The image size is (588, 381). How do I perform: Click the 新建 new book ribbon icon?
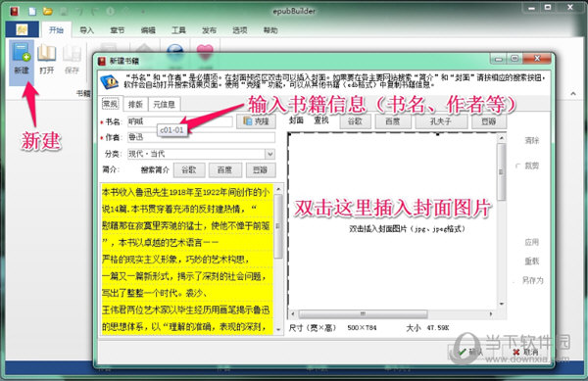22,59
